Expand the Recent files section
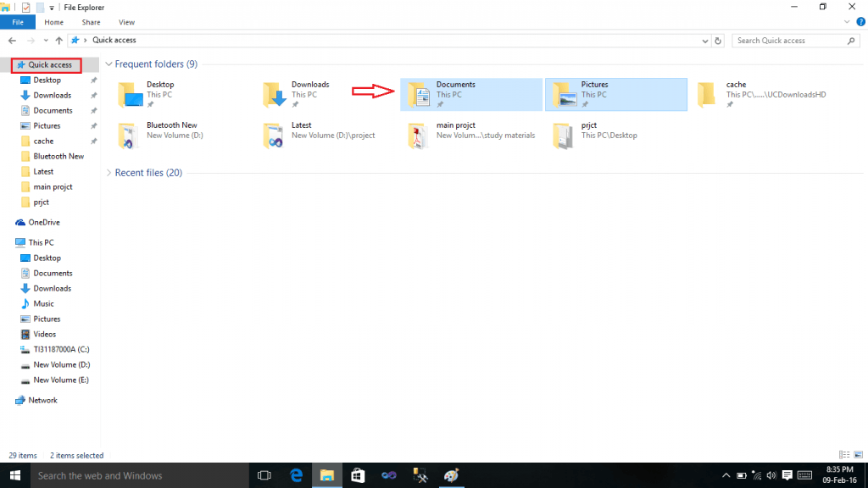The image size is (868, 488). pos(108,172)
